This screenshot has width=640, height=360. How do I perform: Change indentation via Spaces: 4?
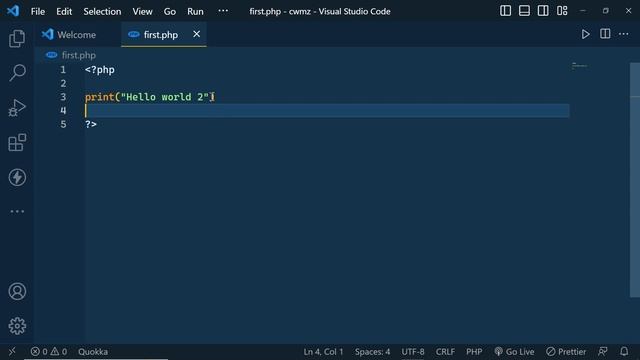click(372, 351)
